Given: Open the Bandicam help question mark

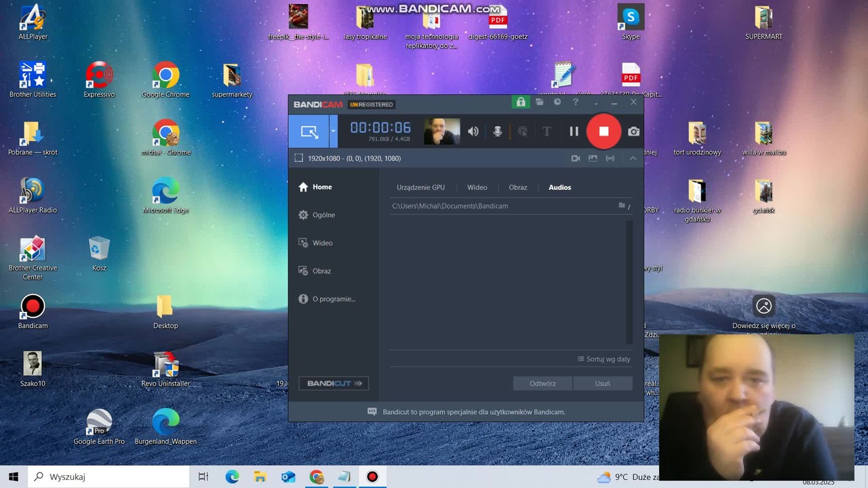Looking at the screenshot, I should [576, 102].
